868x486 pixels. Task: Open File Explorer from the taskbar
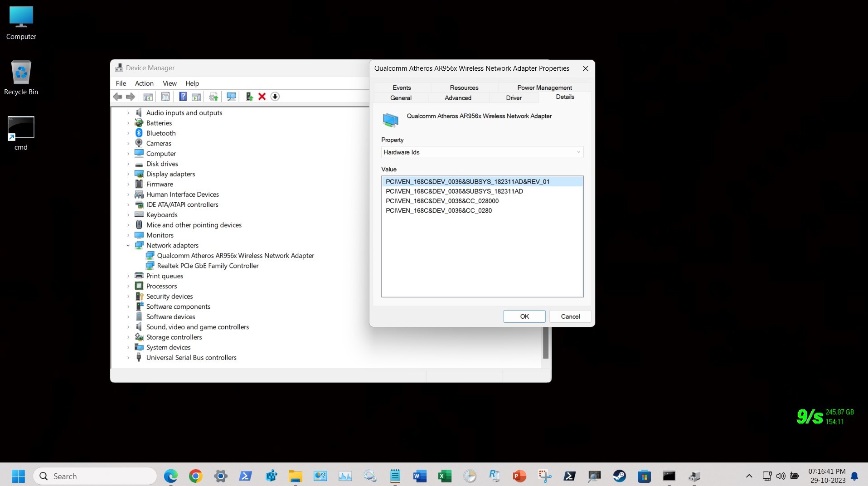[x=296, y=476]
